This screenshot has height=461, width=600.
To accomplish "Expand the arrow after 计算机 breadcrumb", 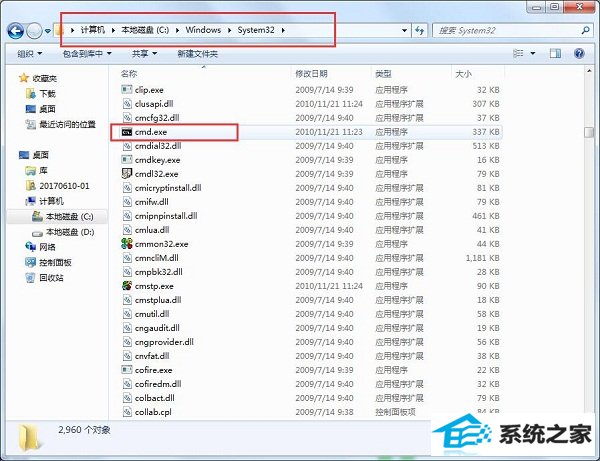I will click(x=113, y=30).
